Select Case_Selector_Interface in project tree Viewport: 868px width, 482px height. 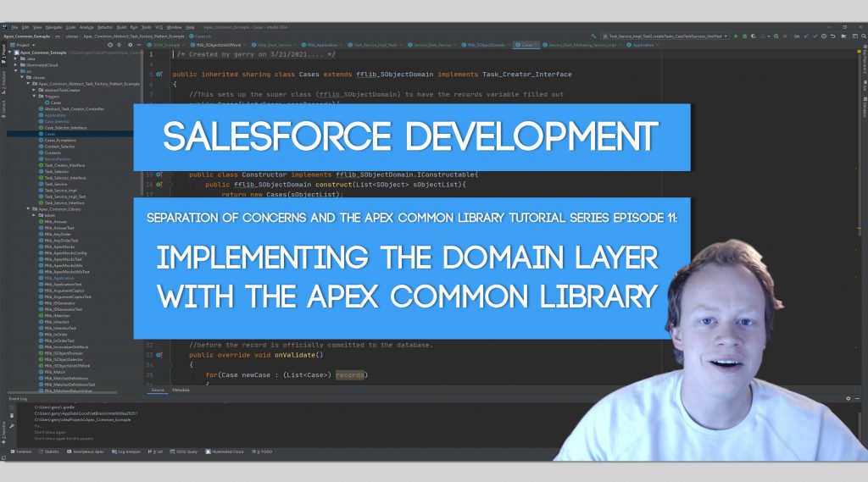[x=65, y=128]
